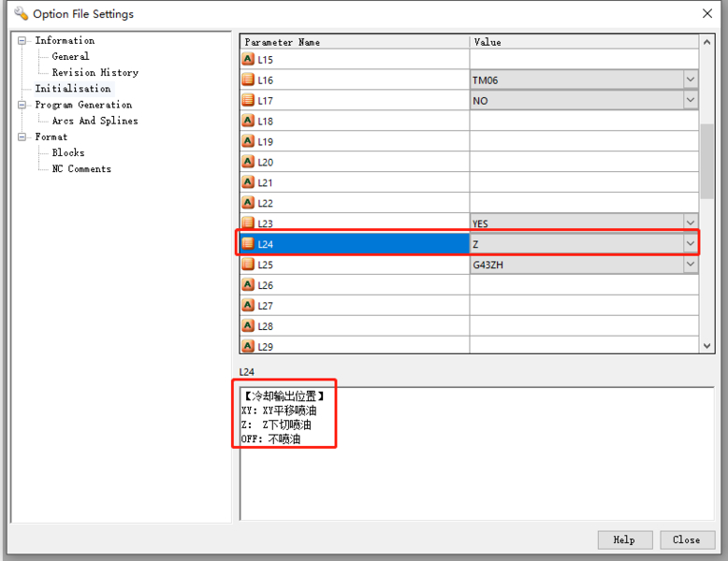Click the text icon beside L29

coord(248,346)
